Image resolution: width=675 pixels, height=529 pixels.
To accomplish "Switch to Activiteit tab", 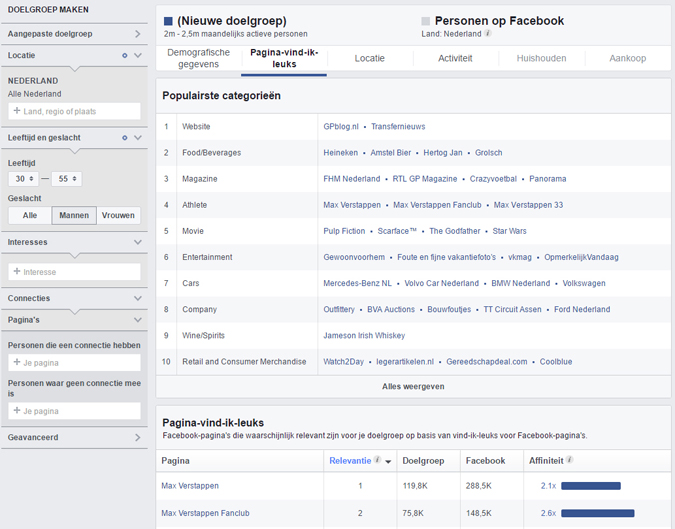I will click(x=455, y=58).
